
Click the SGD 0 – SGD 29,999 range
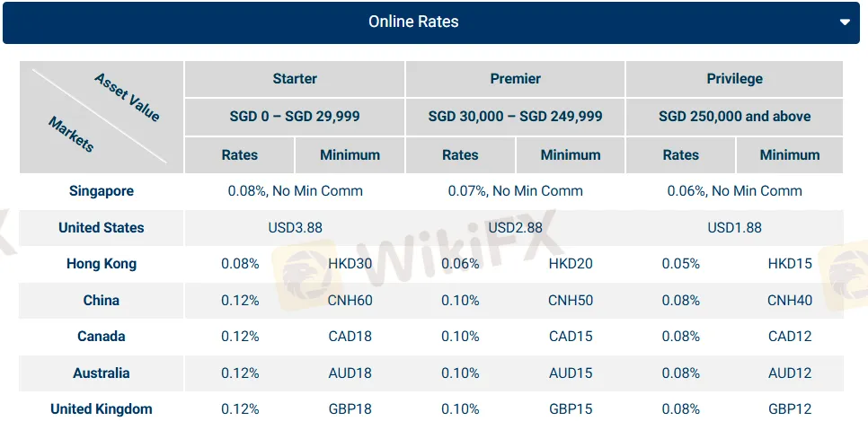click(295, 117)
